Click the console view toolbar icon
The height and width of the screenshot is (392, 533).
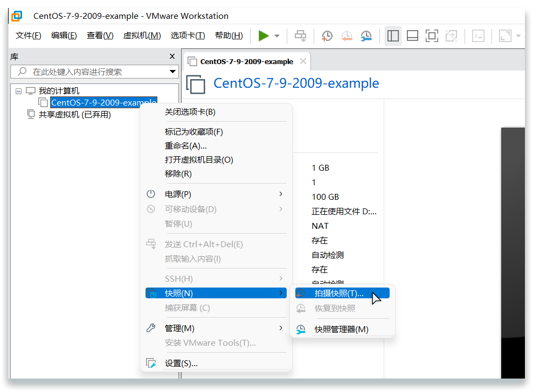(478, 36)
